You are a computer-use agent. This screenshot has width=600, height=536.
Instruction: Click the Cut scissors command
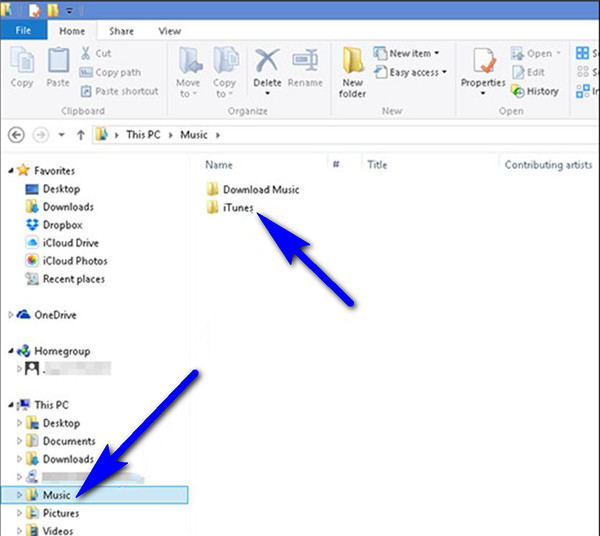pyautogui.click(x=96, y=53)
